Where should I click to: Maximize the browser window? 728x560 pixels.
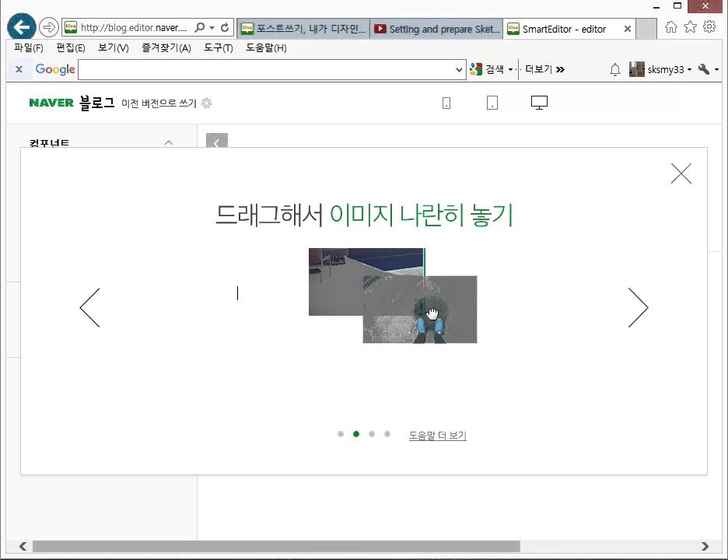click(x=677, y=5)
